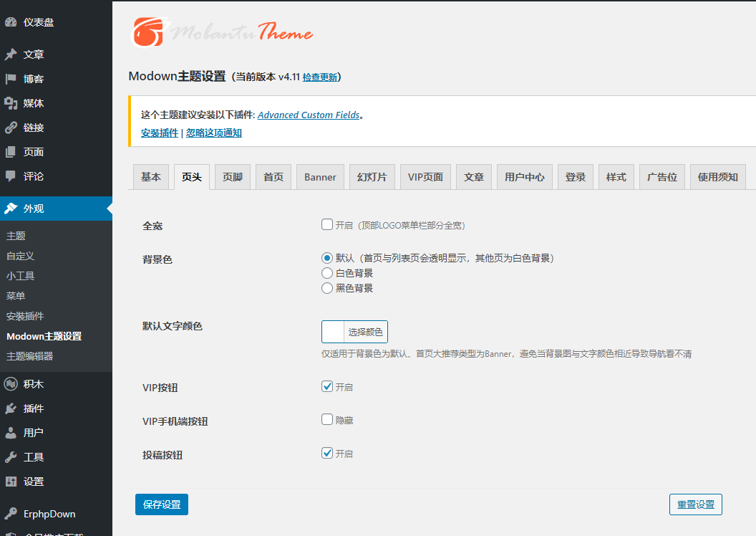Open 媒体 media library icon

pos(11,103)
